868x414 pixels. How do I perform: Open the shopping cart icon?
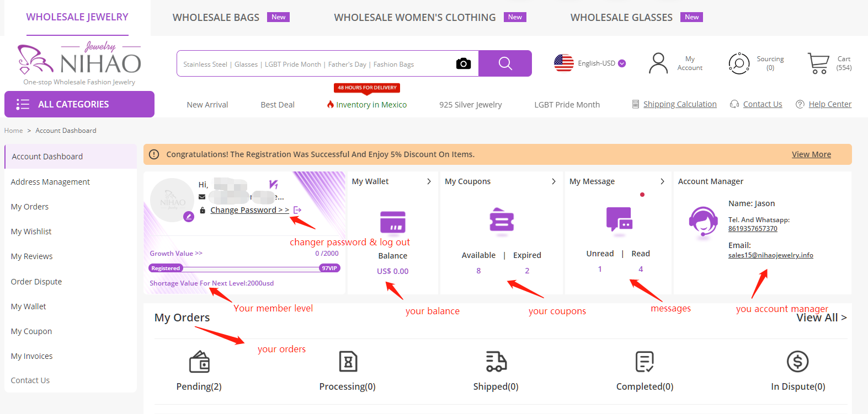point(818,63)
